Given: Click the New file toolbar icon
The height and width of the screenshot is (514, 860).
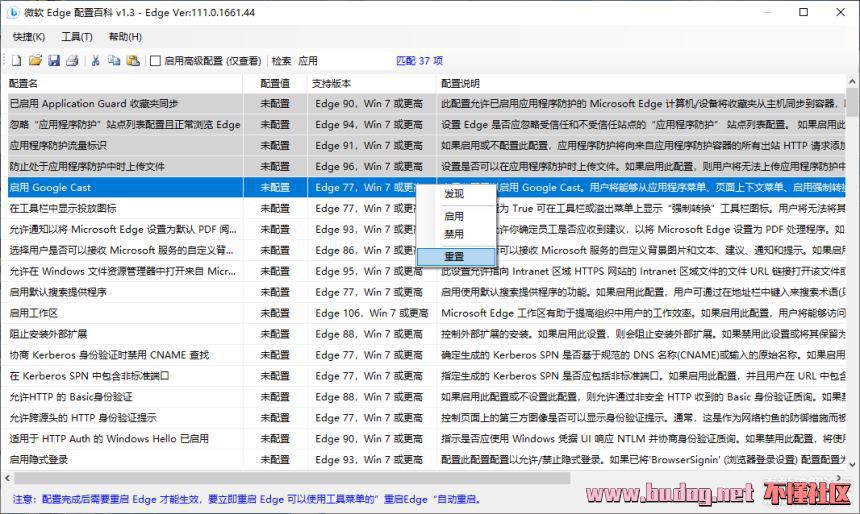Looking at the screenshot, I should [x=17, y=61].
